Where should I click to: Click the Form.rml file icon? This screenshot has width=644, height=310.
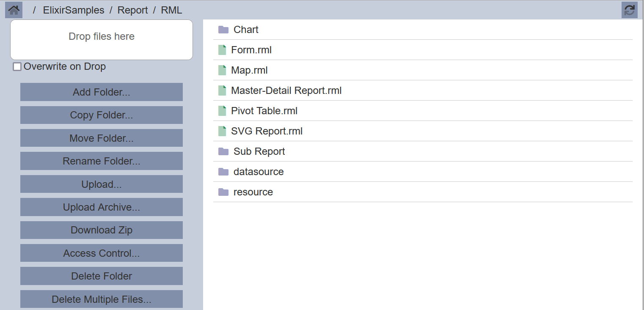click(x=222, y=50)
